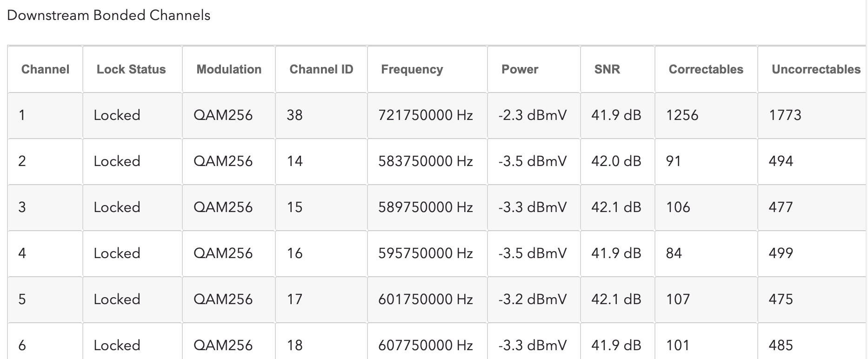Image resolution: width=868 pixels, height=359 pixels.
Task: Click the Modulation column header
Action: tap(229, 69)
